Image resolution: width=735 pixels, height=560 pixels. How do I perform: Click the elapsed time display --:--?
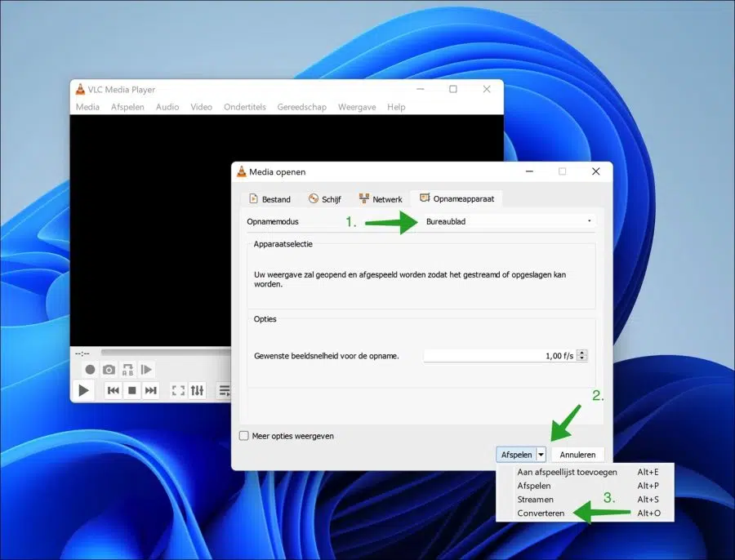[x=82, y=353]
